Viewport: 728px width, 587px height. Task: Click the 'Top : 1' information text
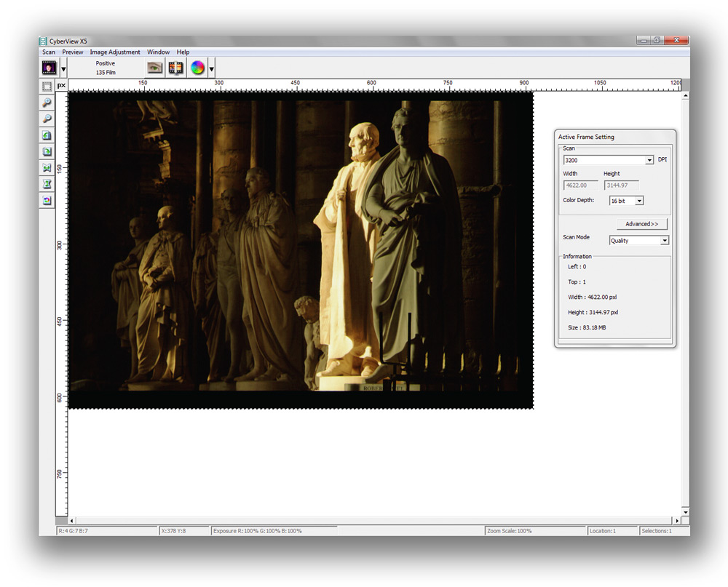coord(577,281)
